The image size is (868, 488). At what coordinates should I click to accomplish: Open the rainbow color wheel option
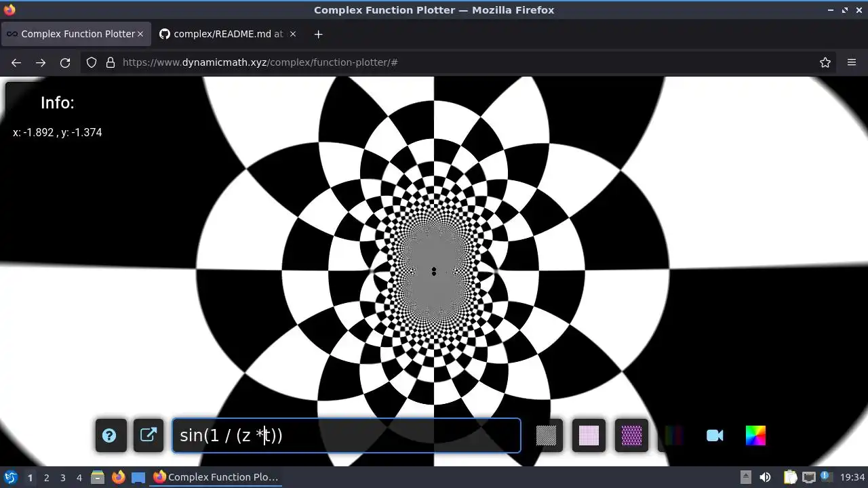[x=755, y=436]
